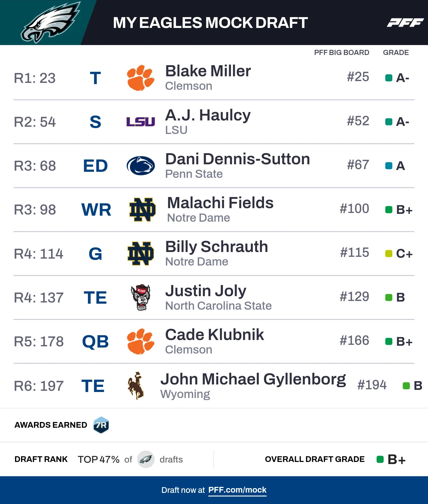Click the Philadelphia Eagles logo in header

pyautogui.click(x=50, y=23)
